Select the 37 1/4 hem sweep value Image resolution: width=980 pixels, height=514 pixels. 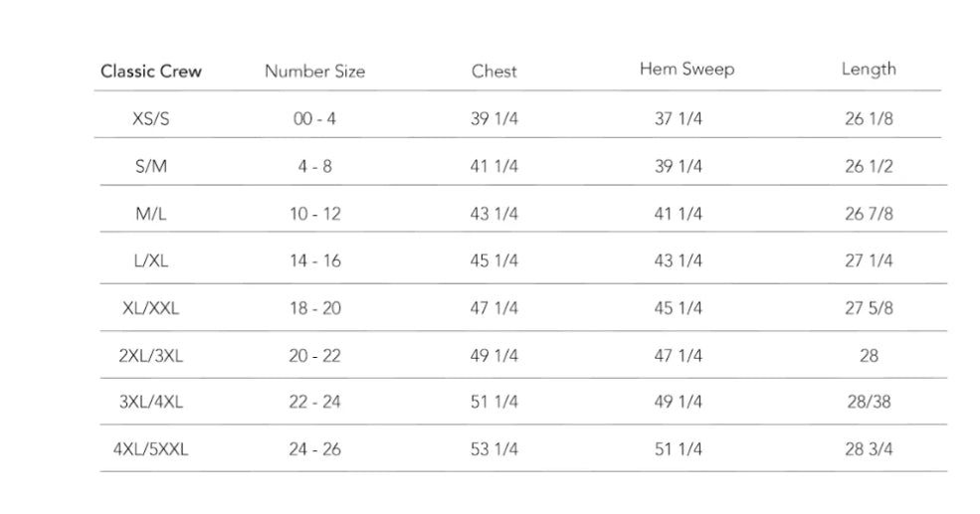point(679,119)
